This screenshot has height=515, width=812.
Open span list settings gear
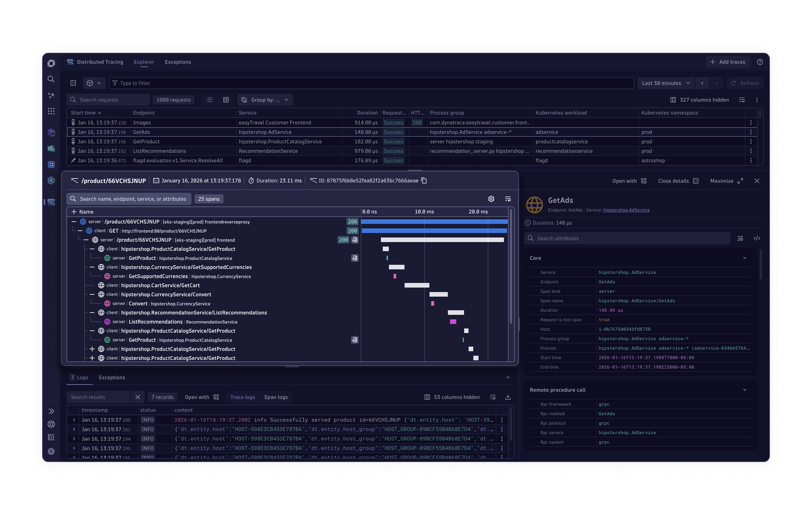(x=491, y=199)
